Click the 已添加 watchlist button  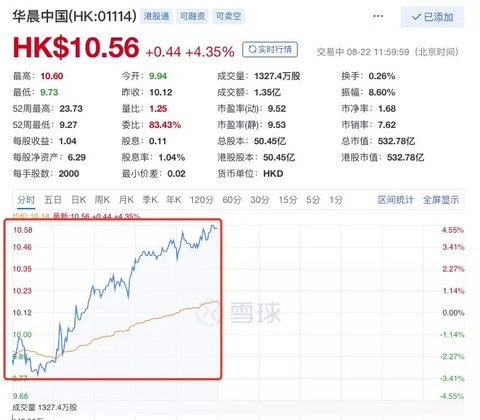(x=432, y=17)
